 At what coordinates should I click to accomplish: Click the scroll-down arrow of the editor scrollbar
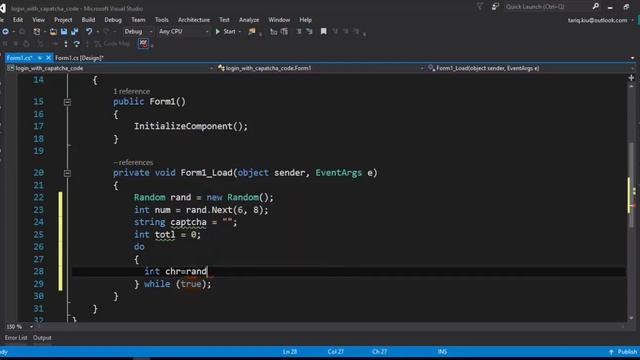pos(631,317)
